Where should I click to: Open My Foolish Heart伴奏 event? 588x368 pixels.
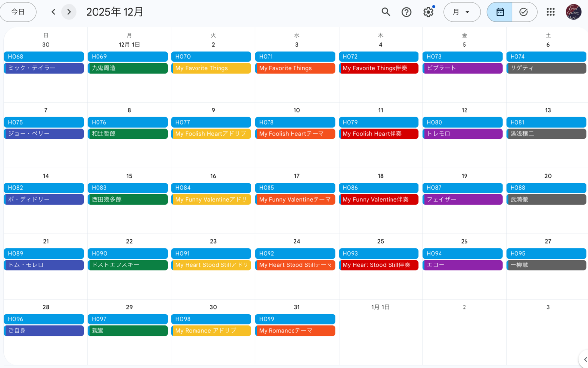tap(379, 134)
